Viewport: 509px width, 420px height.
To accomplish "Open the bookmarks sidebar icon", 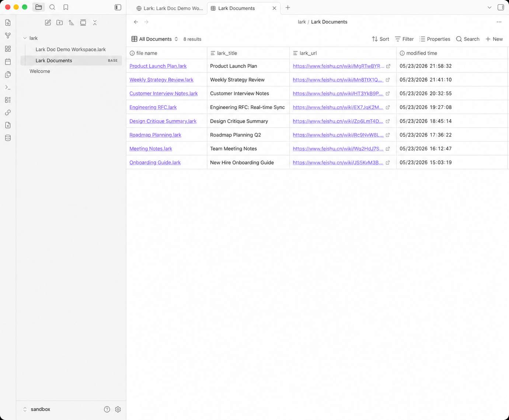I will tap(66, 7).
